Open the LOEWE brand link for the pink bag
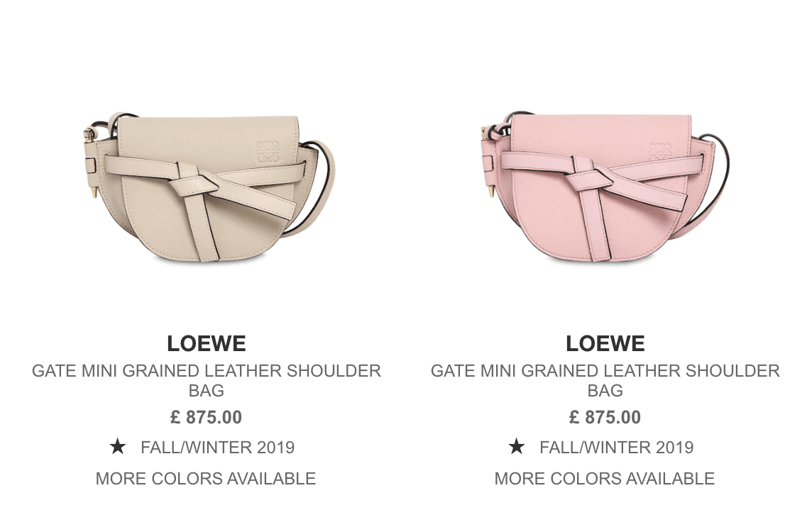This screenshot has height=532, width=812. (x=605, y=343)
